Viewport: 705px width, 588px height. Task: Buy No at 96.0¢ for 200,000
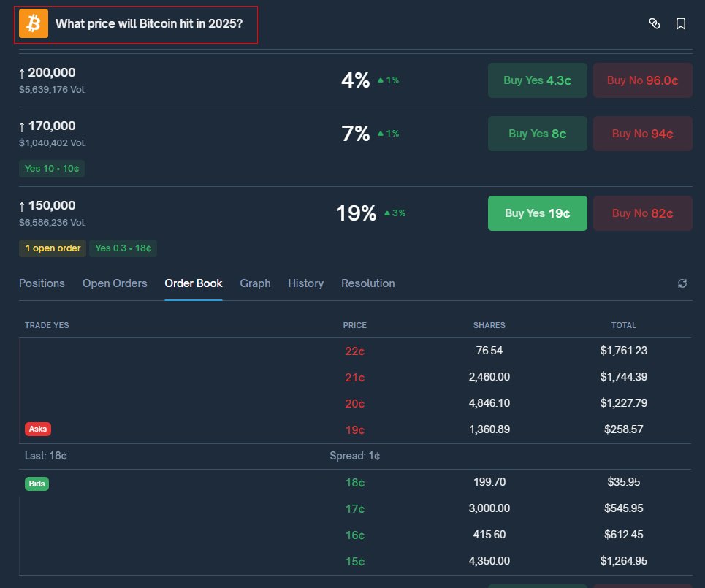tap(642, 80)
